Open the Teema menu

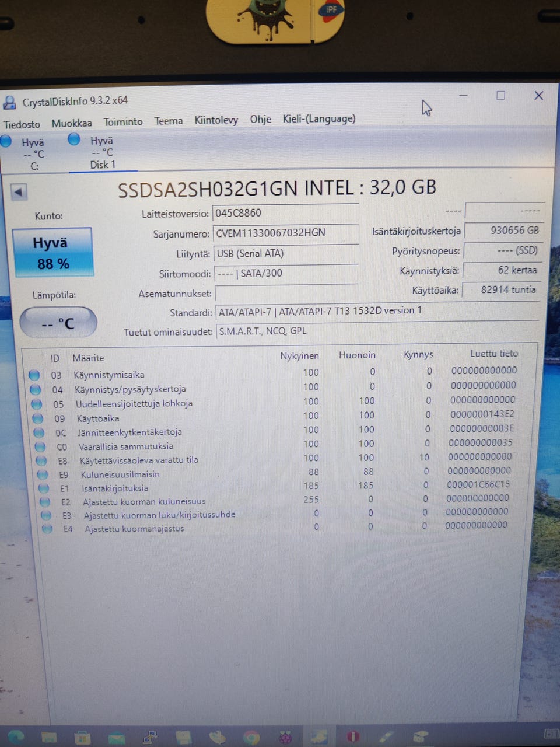[x=169, y=121]
